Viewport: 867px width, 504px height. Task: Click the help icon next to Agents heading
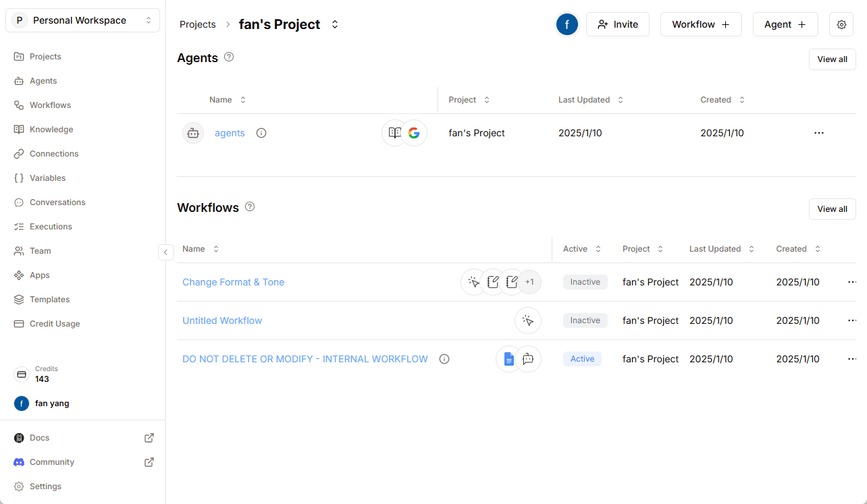click(x=229, y=57)
